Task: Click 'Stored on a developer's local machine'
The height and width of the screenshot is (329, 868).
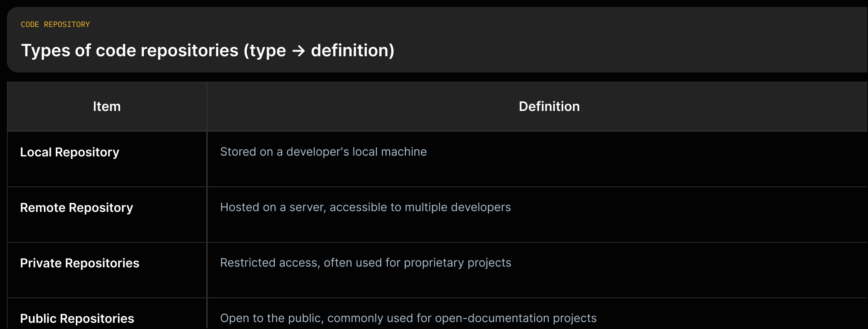Action: pyautogui.click(x=323, y=152)
